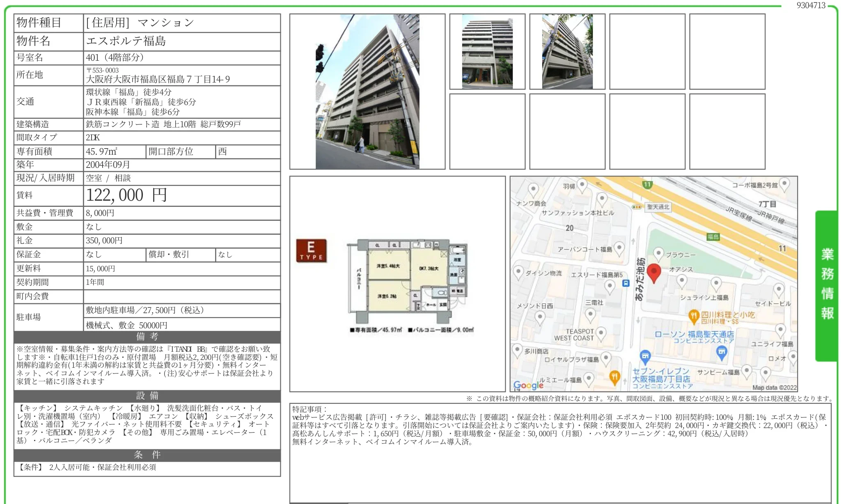Open the third building street-view thumbnail
The width and height of the screenshot is (844, 504).
click(567, 52)
